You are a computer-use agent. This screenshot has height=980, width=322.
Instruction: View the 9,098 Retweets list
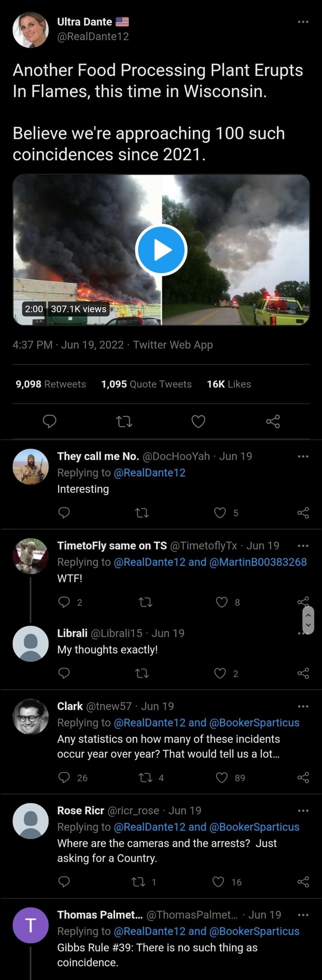click(51, 384)
